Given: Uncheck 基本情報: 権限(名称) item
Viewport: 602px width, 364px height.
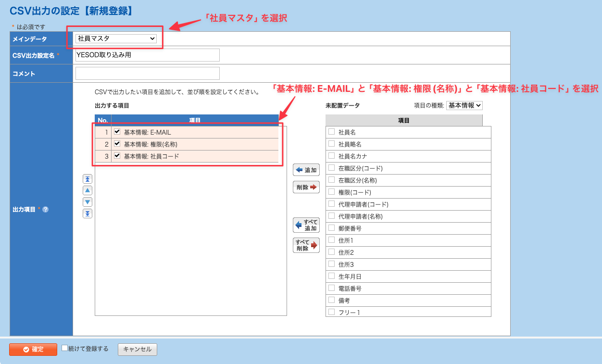Looking at the screenshot, I should tap(117, 143).
